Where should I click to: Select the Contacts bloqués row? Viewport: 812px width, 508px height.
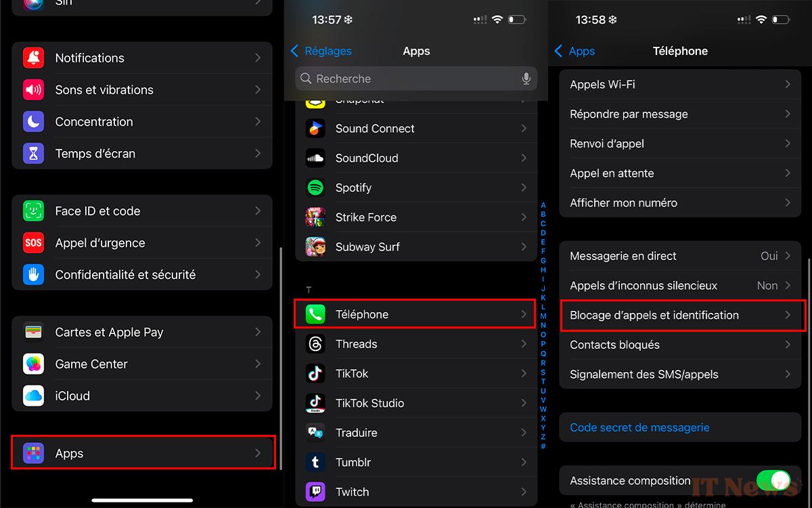(680, 345)
